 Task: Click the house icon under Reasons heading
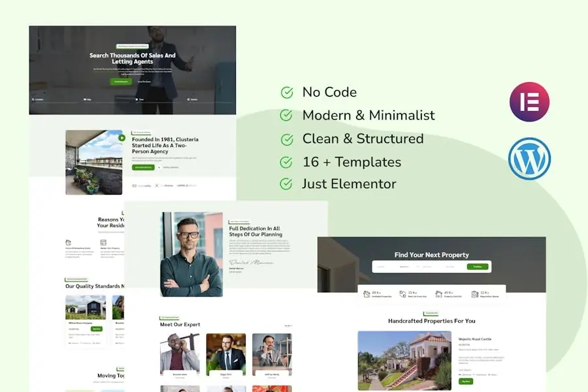coord(68,242)
